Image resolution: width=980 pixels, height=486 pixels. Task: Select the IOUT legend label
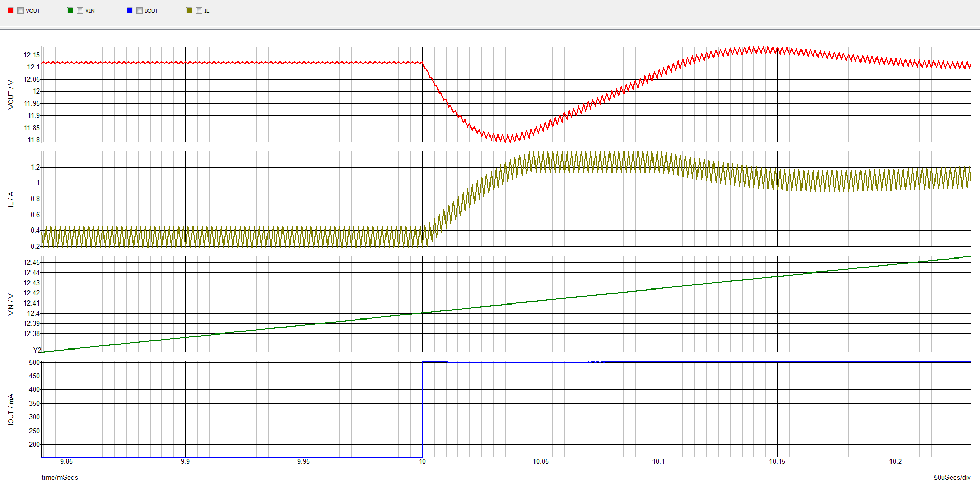pyautogui.click(x=151, y=10)
